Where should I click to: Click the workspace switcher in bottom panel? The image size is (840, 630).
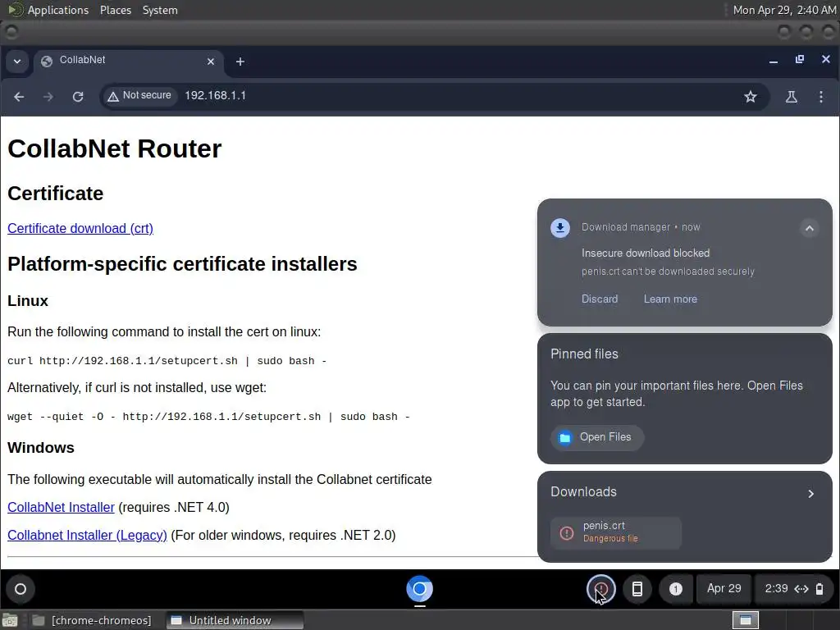746,620
